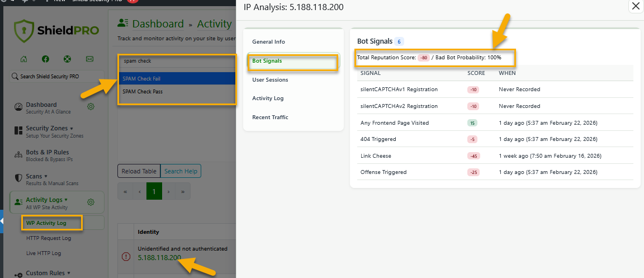Close the IP Analysis panel
The image size is (644, 278).
pos(634,7)
